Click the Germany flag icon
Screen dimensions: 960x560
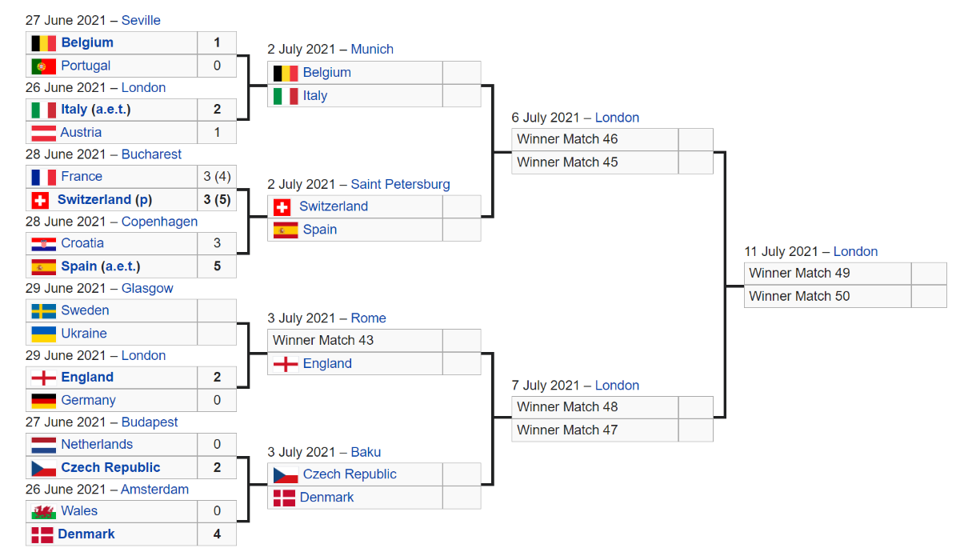(43, 400)
